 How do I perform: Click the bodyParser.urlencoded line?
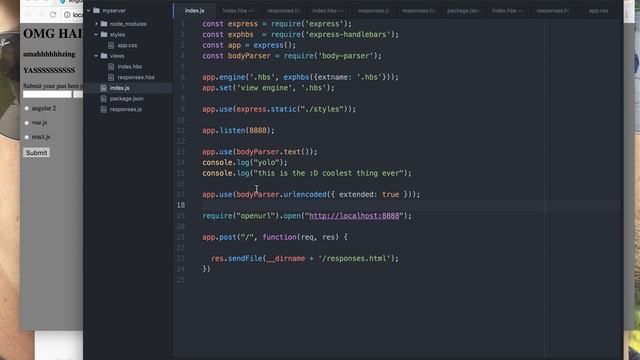(x=311, y=194)
